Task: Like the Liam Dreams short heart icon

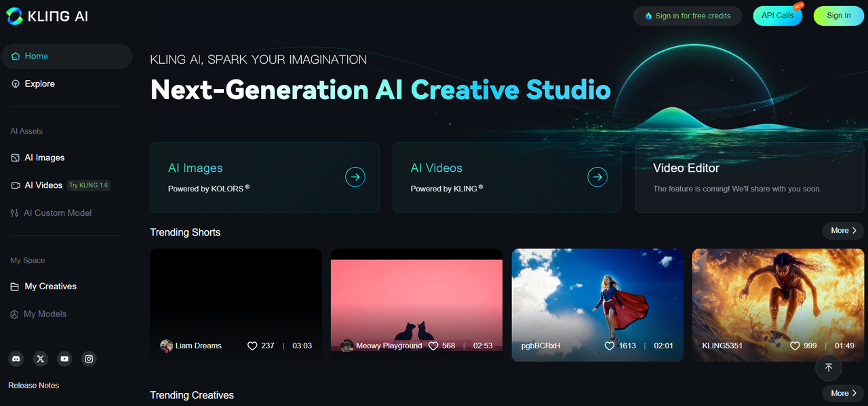Action: pos(252,346)
